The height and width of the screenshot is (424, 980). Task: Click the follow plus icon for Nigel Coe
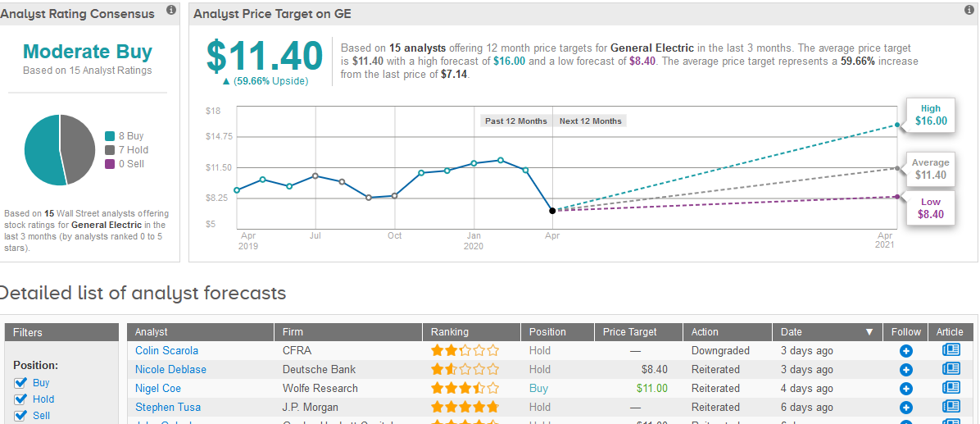(906, 389)
